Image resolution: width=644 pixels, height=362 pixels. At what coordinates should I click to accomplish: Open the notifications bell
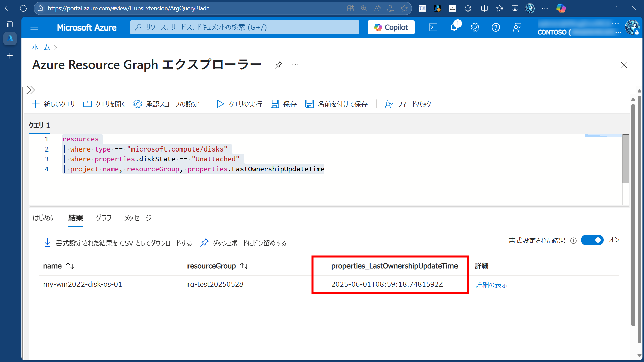pos(454,27)
